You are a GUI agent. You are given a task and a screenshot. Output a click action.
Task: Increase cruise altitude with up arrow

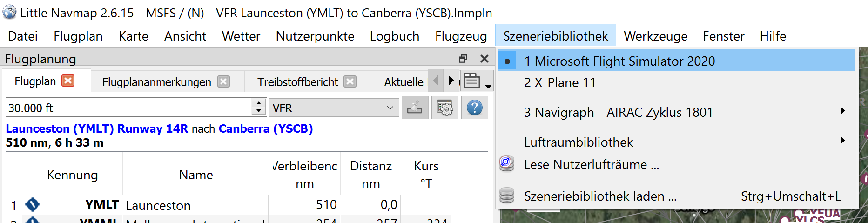pyautogui.click(x=259, y=103)
